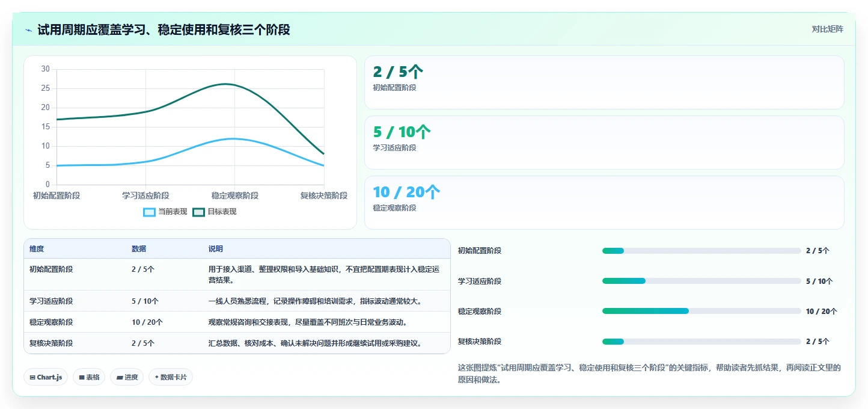Image resolution: width=868 pixels, height=409 pixels.
Task: Click the 5 / 10个 table cell
Action: [145, 301]
